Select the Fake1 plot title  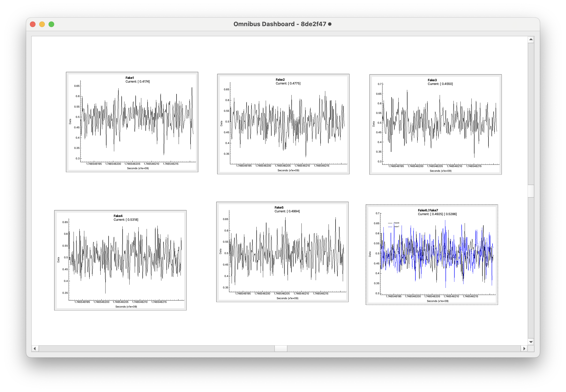click(130, 77)
